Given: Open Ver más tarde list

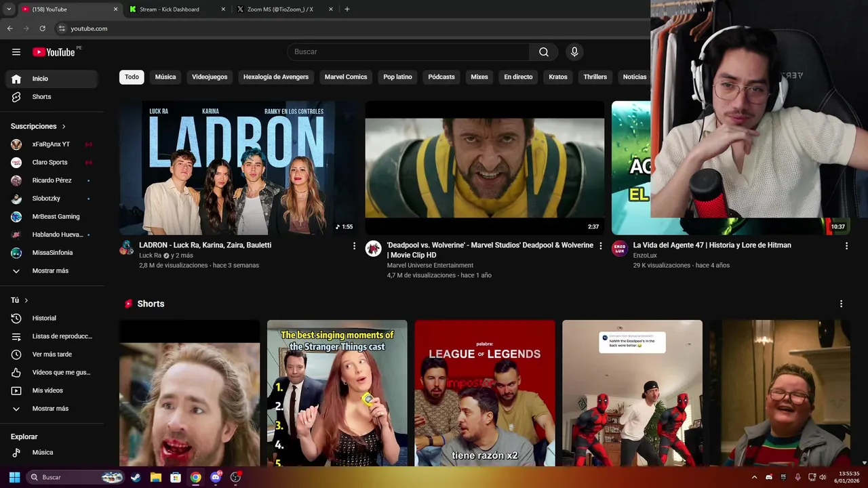Looking at the screenshot, I should (52, 354).
